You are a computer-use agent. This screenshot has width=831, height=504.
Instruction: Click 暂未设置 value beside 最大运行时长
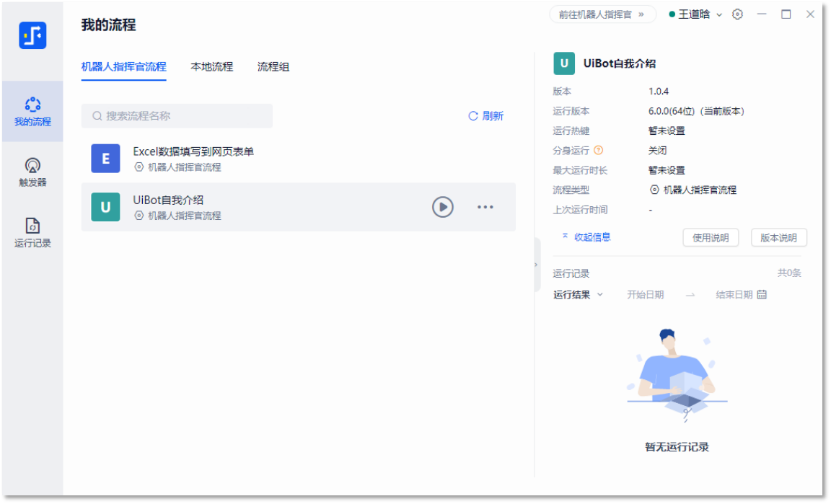coord(667,171)
